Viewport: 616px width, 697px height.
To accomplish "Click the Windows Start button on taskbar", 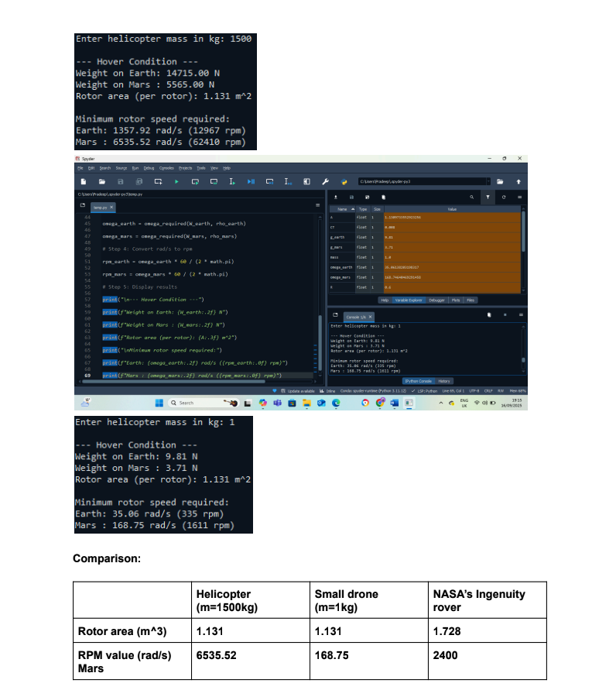I will (159, 403).
